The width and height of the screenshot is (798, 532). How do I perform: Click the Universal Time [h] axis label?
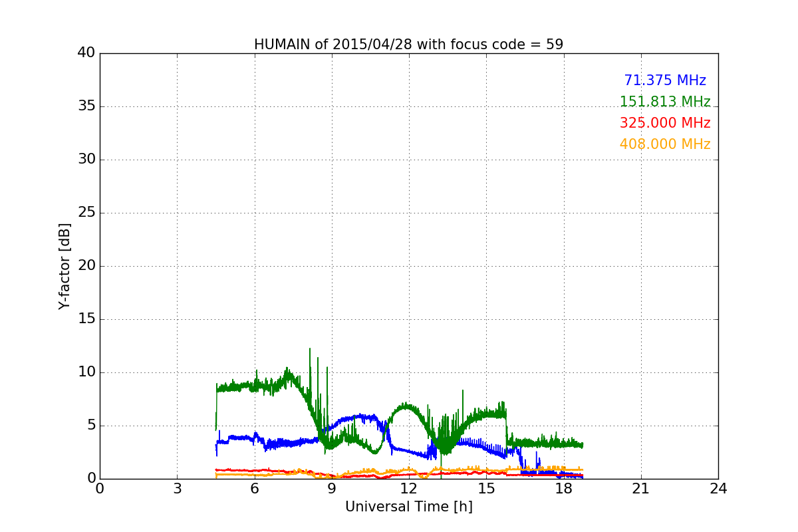click(x=408, y=507)
